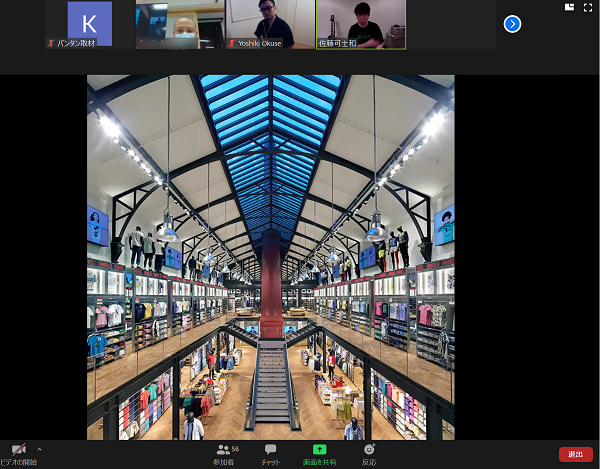Click the shared store interior image
This screenshot has width=600, height=469.
pos(270,257)
